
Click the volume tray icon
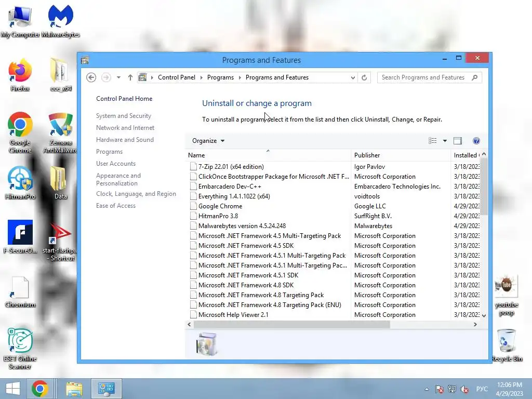pos(464,389)
